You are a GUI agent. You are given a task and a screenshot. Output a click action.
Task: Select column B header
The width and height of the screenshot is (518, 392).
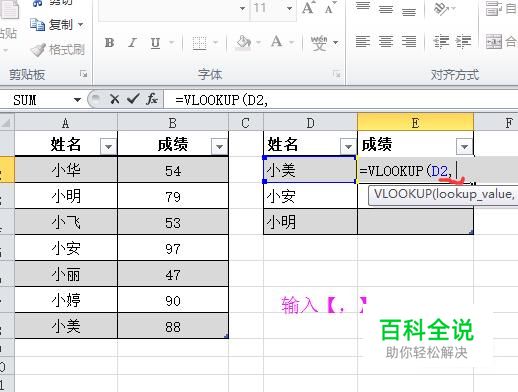(x=173, y=123)
